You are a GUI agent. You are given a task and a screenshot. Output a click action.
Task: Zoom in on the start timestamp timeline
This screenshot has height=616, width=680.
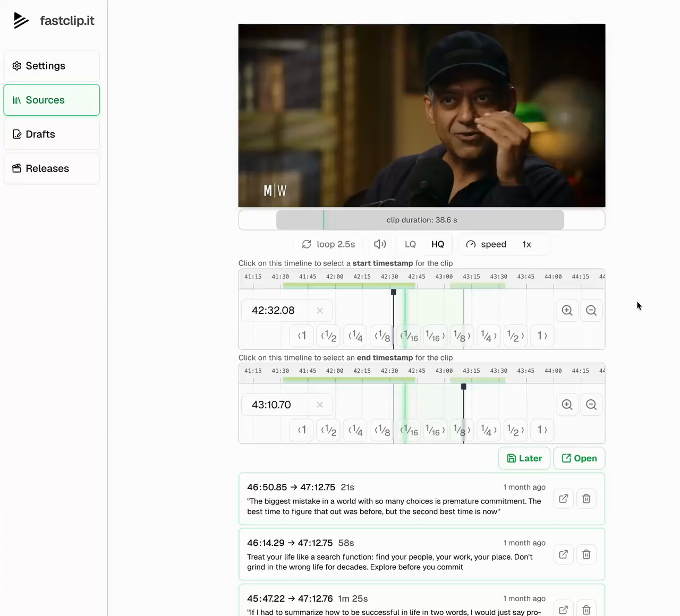point(567,311)
